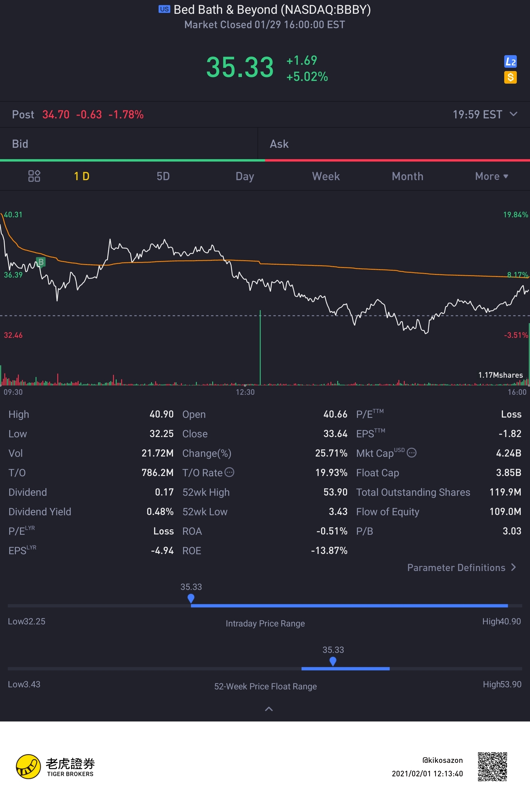This screenshot has height=812, width=530.
Task: Tap the High 40.90 value
Action: [161, 414]
